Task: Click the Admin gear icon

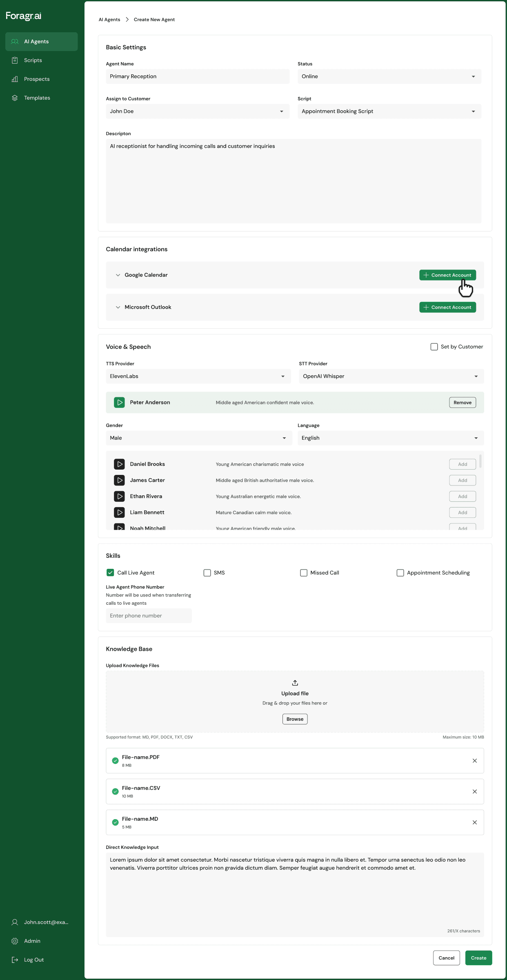Action: click(15, 941)
